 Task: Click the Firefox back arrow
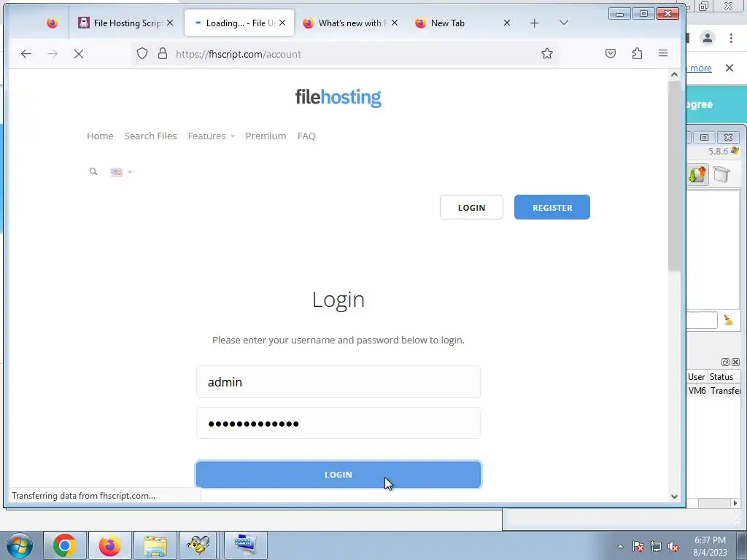26,54
